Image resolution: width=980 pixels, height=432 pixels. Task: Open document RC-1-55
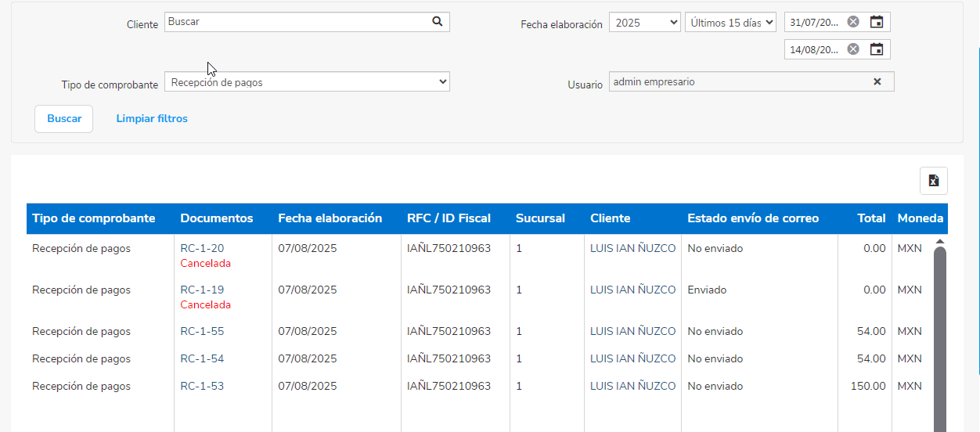click(x=202, y=331)
